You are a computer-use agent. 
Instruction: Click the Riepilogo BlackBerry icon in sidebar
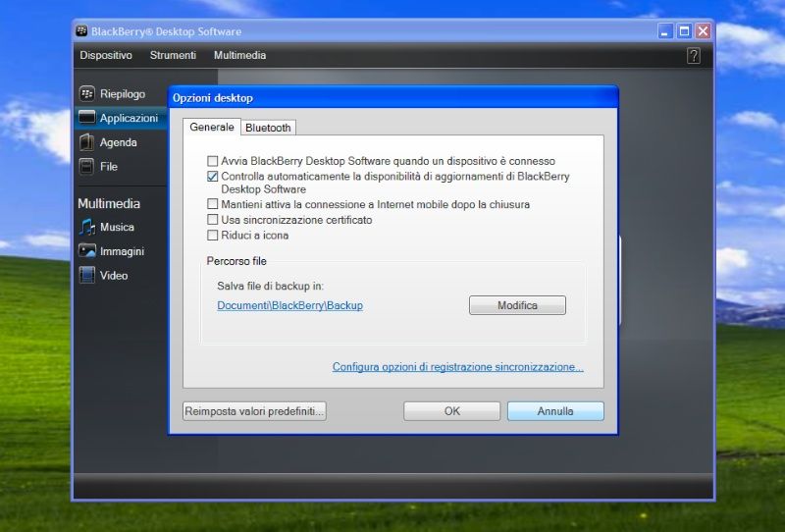[86, 93]
